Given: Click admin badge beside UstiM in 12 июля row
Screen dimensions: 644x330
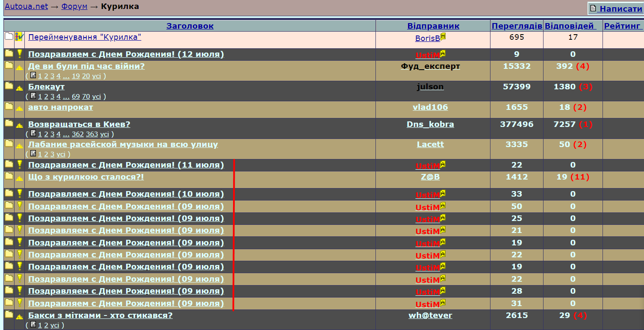Looking at the screenshot, I should (443, 54).
